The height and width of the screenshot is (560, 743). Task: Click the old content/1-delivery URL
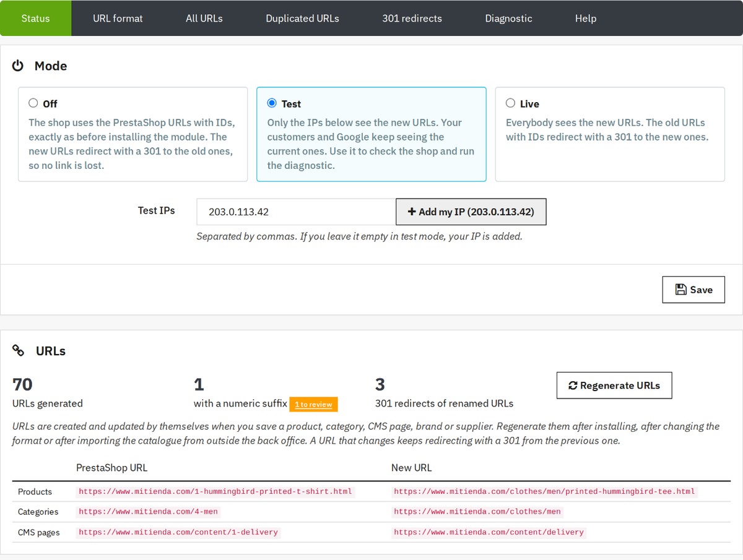coord(178,532)
